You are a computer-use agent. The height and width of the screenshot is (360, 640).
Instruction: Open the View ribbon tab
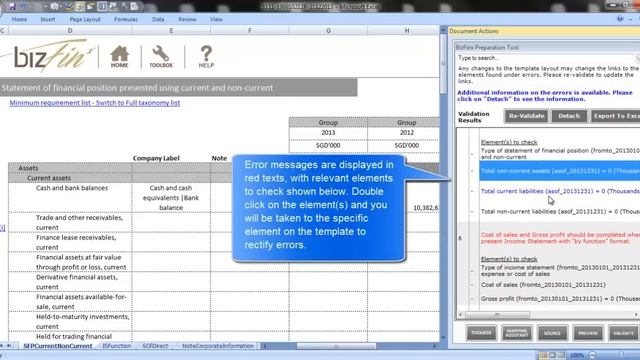(216, 19)
